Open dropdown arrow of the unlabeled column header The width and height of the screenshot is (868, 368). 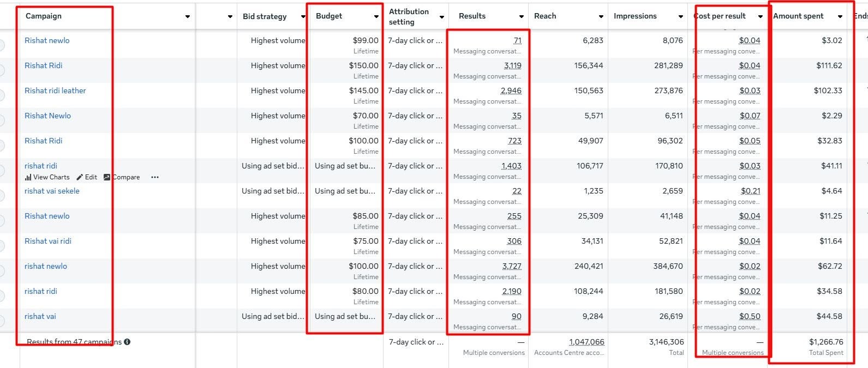click(230, 16)
